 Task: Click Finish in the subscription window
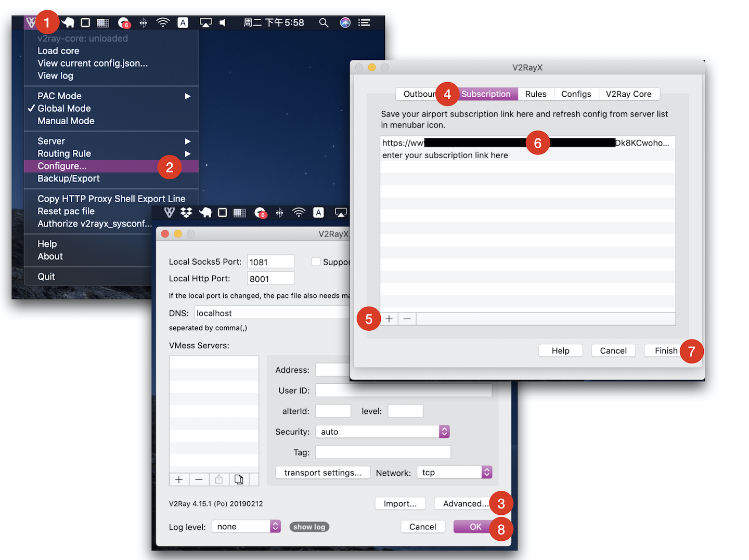[x=666, y=350]
